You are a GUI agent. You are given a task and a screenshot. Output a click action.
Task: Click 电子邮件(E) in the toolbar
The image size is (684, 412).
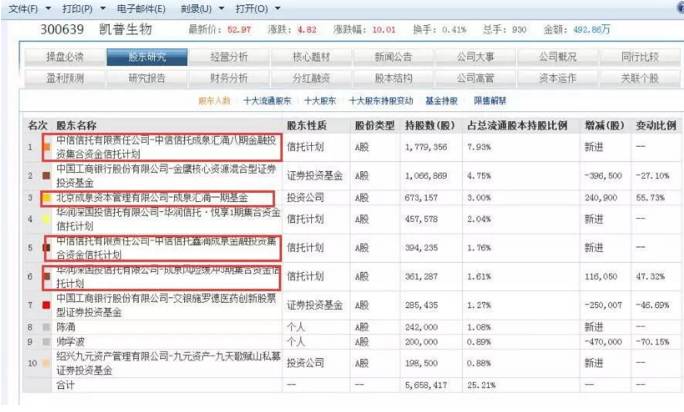click(x=141, y=8)
